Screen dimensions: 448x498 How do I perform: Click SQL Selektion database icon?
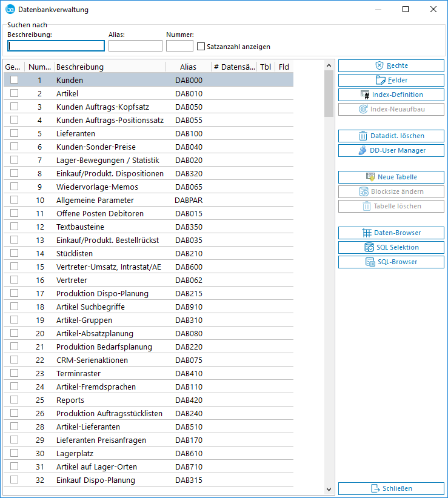[x=369, y=247]
